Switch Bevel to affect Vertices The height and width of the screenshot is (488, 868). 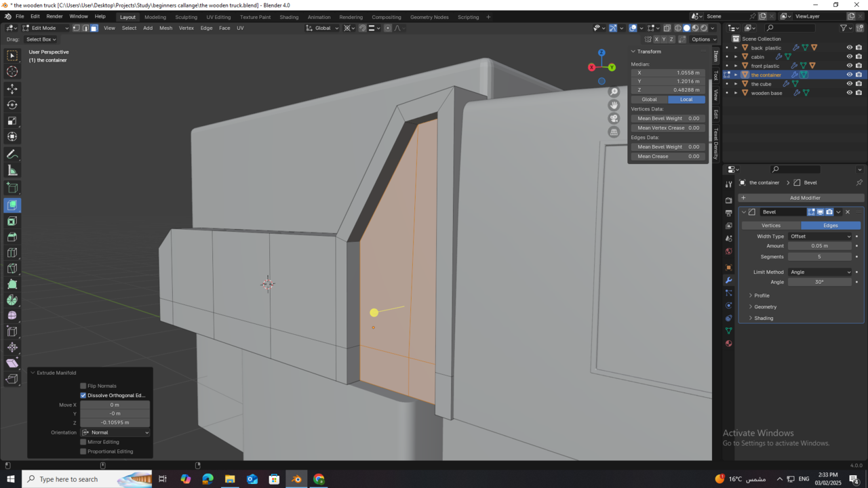771,225
